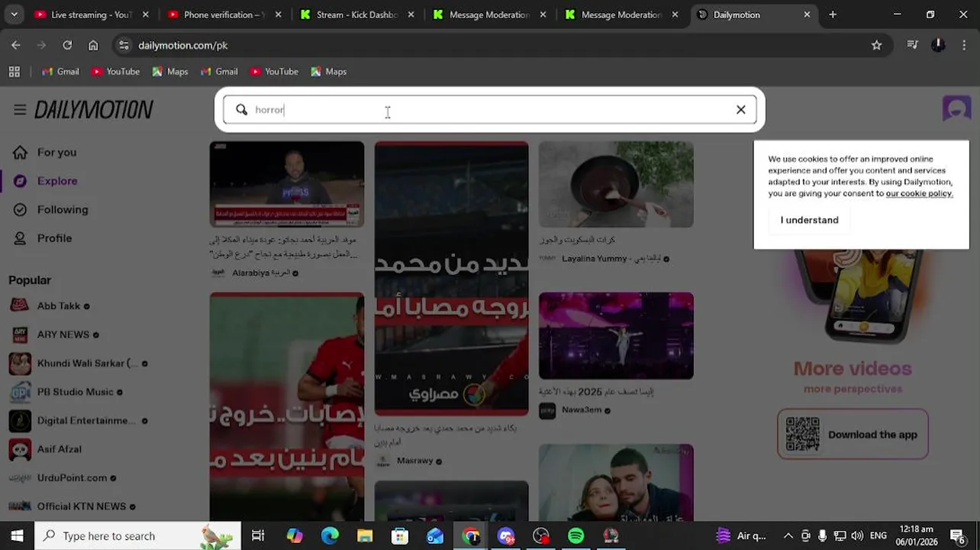
Task: Open the cookie policy link
Action: (x=919, y=193)
